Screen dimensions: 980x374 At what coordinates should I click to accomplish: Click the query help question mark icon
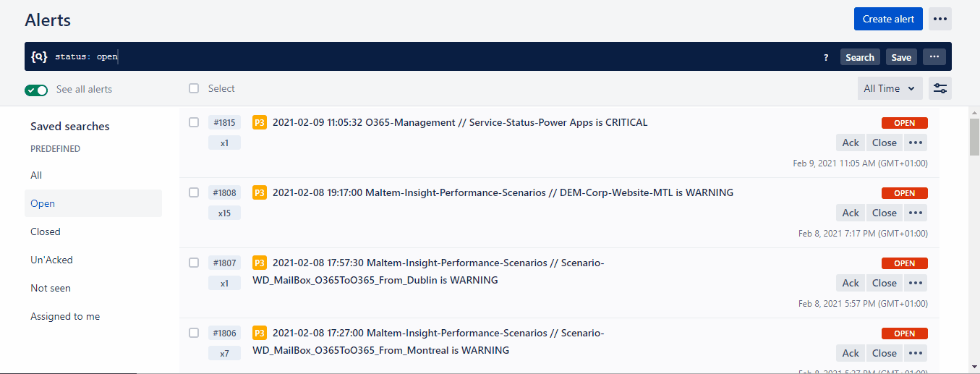826,57
